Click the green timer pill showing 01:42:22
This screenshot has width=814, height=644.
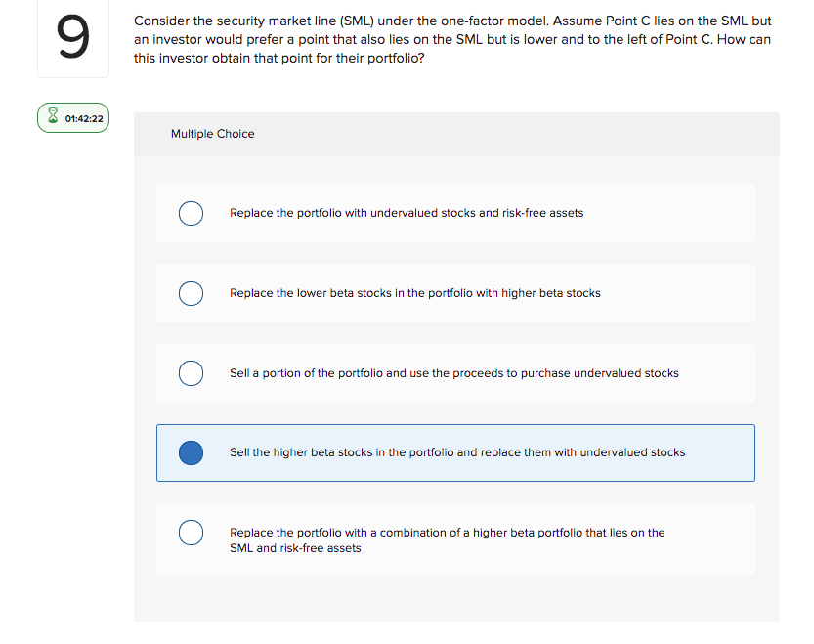click(x=72, y=117)
